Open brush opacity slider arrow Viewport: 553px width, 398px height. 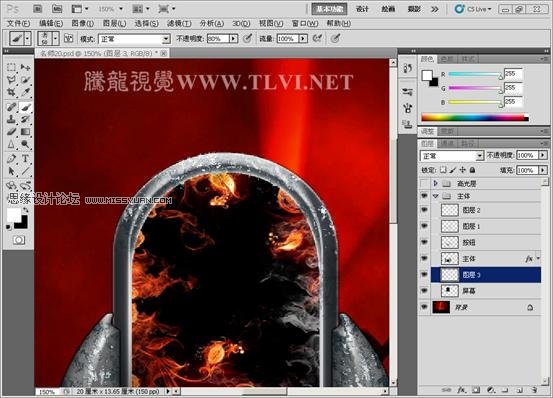(x=233, y=38)
